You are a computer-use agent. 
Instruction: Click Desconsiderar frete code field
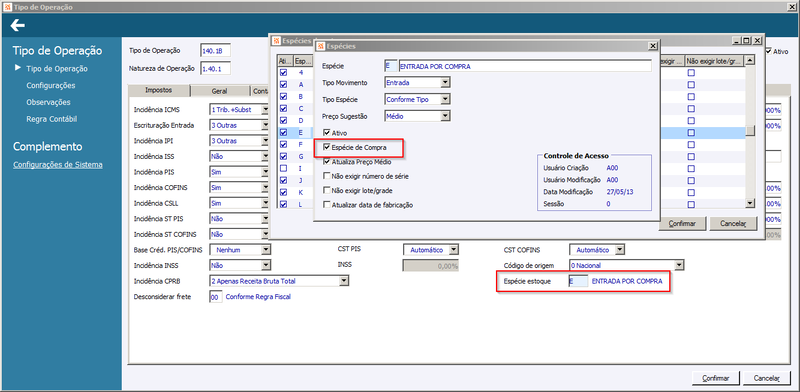pyautogui.click(x=216, y=297)
